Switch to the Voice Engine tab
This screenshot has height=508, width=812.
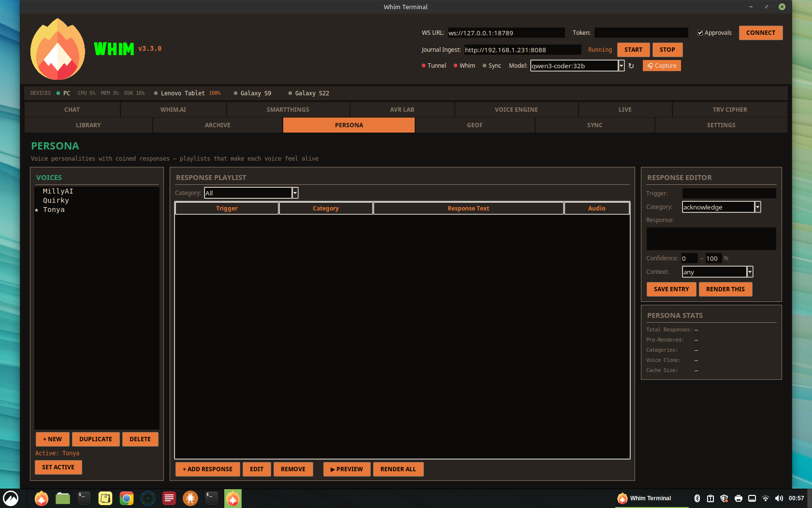point(516,110)
